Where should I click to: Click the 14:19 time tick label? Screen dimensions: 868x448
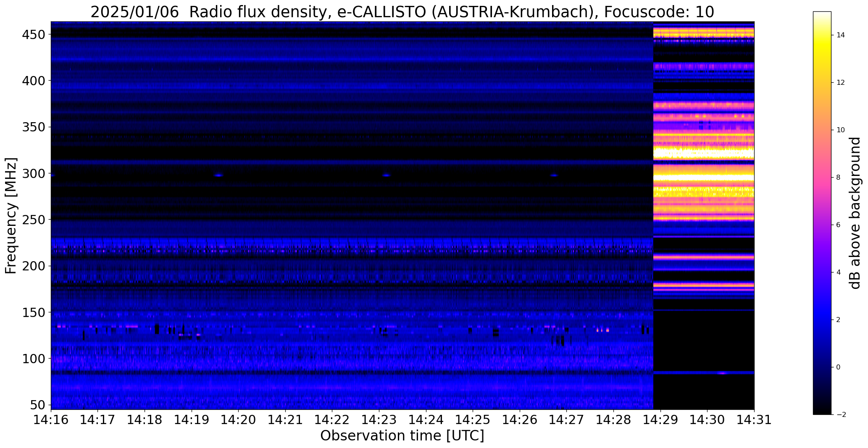(192, 420)
